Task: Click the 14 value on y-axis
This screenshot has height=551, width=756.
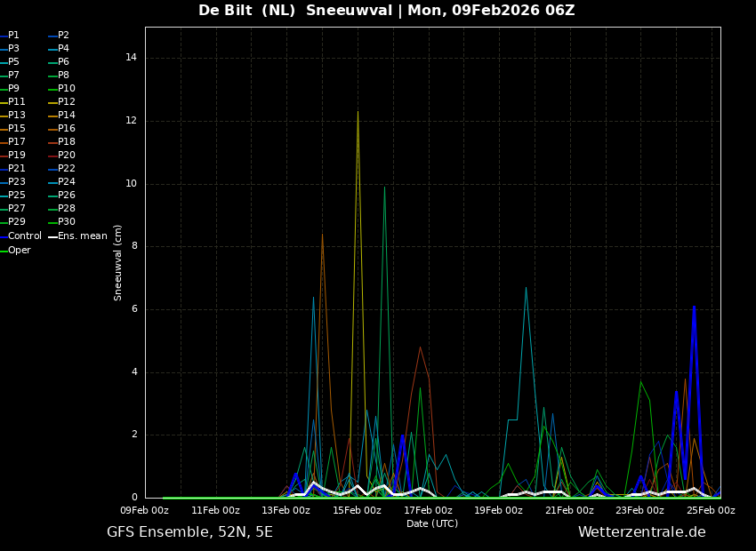Action: coord(132,58)
